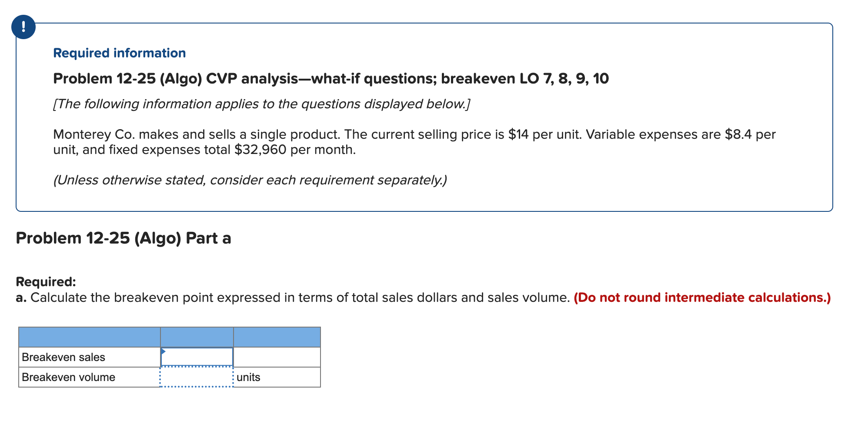The height and width of the screenshot is (428, 868).
Task: Click the blue exclamation alert icon
Action: 23,27
